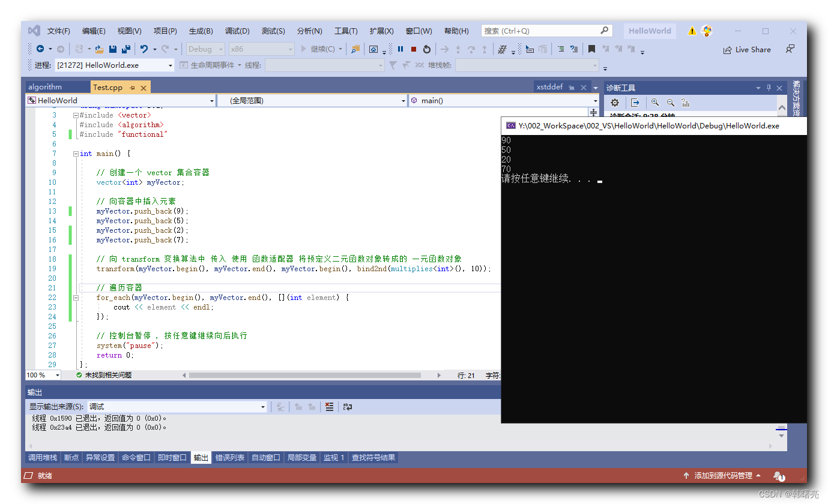Switch to the xstddef tab

(549, 87)
